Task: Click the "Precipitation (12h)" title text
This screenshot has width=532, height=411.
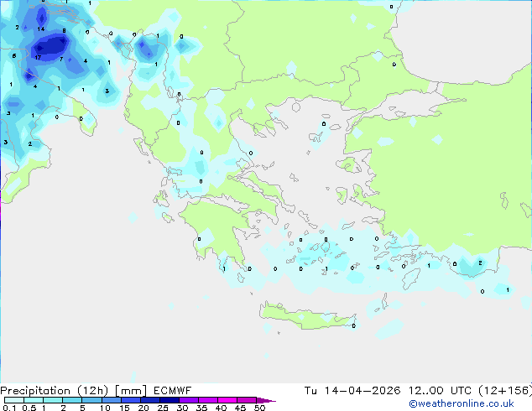Action: pos(55,391)
